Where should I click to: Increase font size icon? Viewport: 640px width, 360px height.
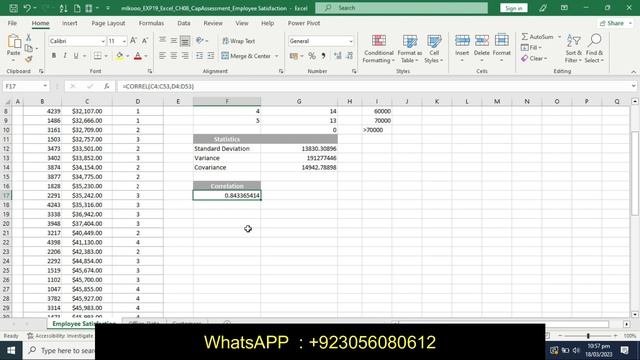[133, 41]
